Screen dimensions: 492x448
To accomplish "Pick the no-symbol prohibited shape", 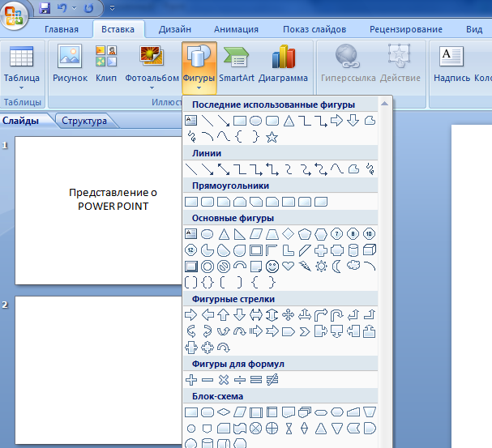I will [224, 267].
